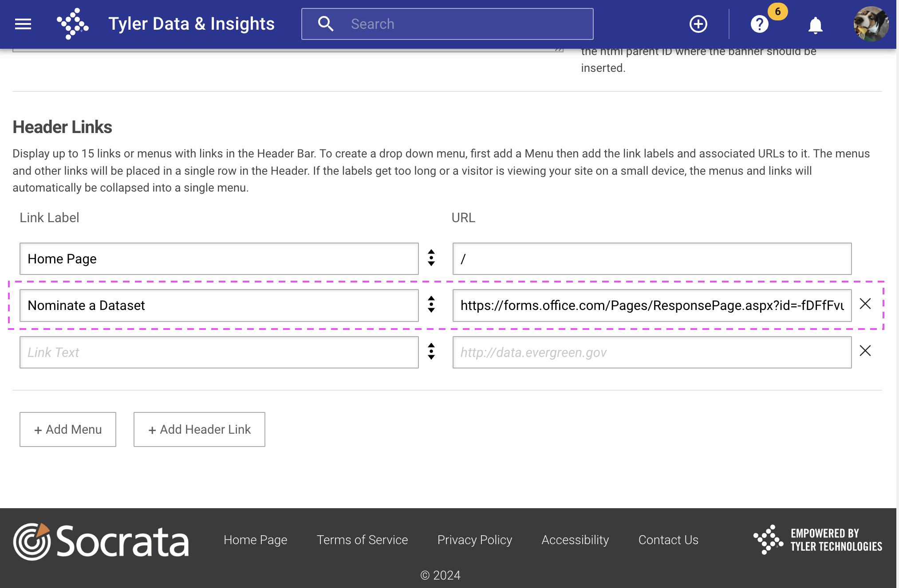899x588 pixels.
Task: Click the Socrata footer logo
Action: click(101, 541)
